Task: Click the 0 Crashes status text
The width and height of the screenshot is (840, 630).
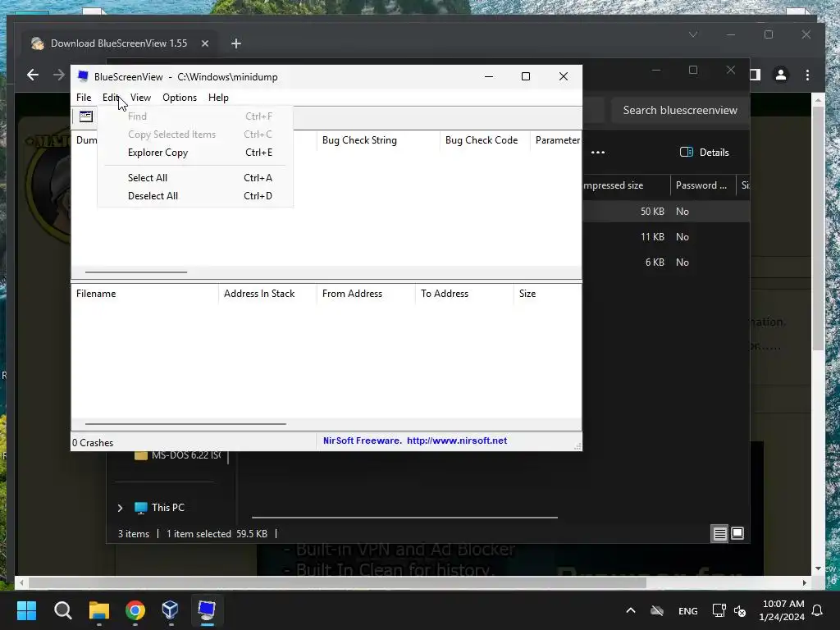Action: point(93,443)
